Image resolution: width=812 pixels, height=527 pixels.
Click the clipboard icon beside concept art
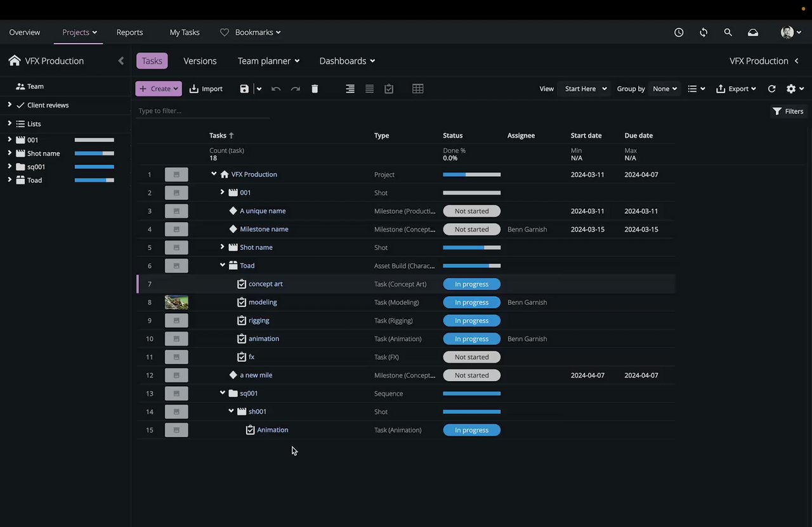pyautogui.click(x=242, y=284)
